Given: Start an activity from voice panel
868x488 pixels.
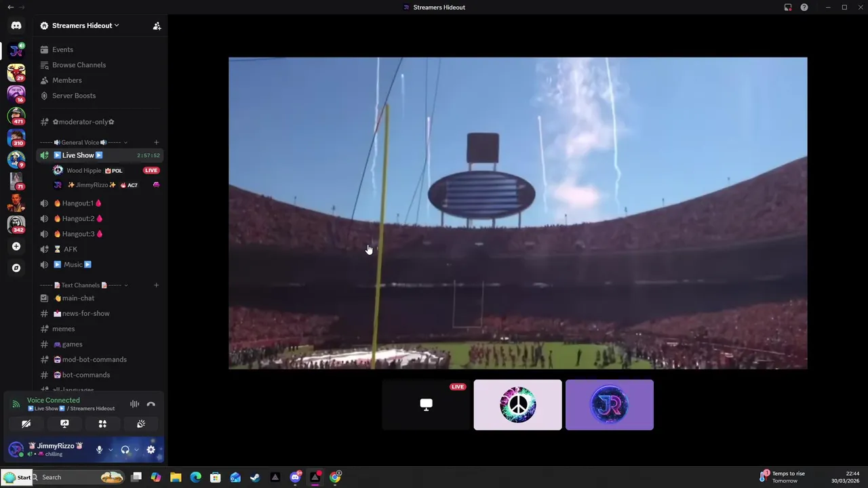Looking at the screenshot, I should [x=102, y=424].
